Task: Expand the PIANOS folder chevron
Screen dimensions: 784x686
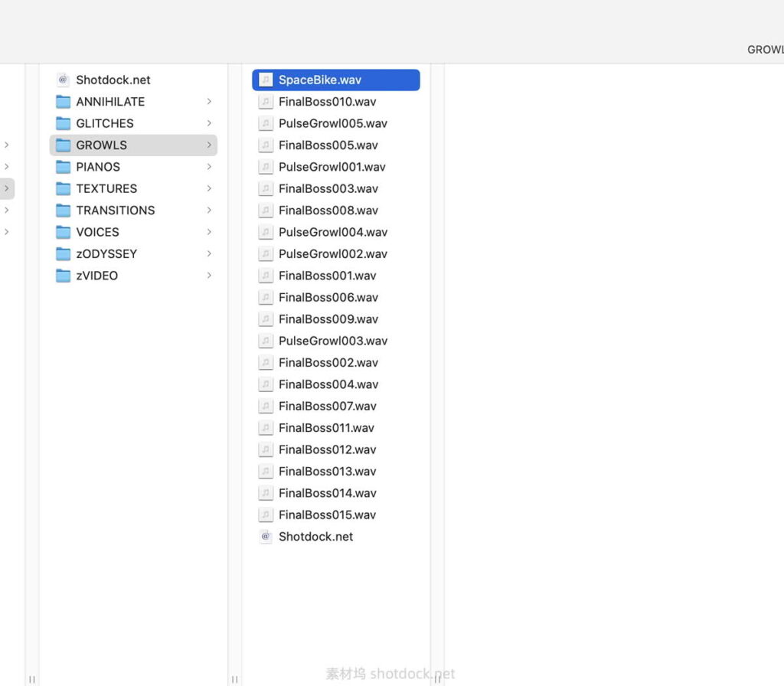Action: tap(209, 167)
